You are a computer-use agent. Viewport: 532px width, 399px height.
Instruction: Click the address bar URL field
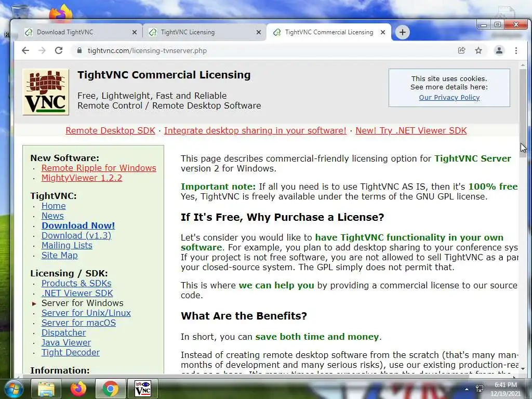(x=264, y=50)
